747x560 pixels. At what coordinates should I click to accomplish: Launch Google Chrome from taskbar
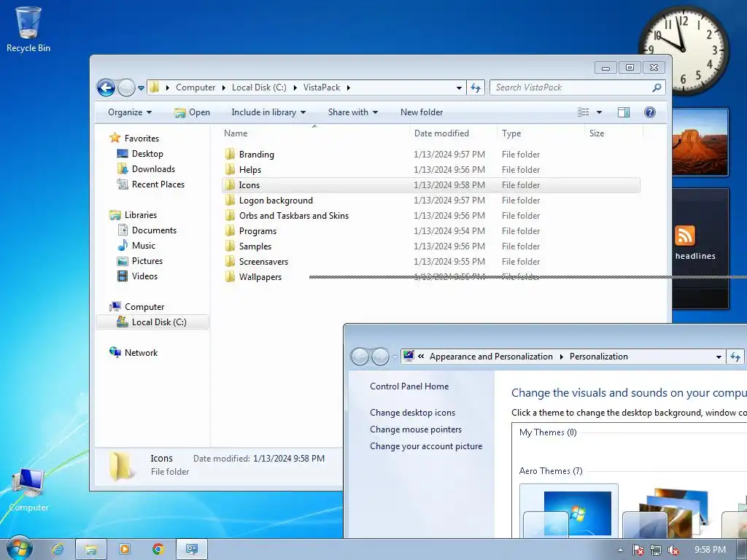pyautogui.click(x=158, y=549)
